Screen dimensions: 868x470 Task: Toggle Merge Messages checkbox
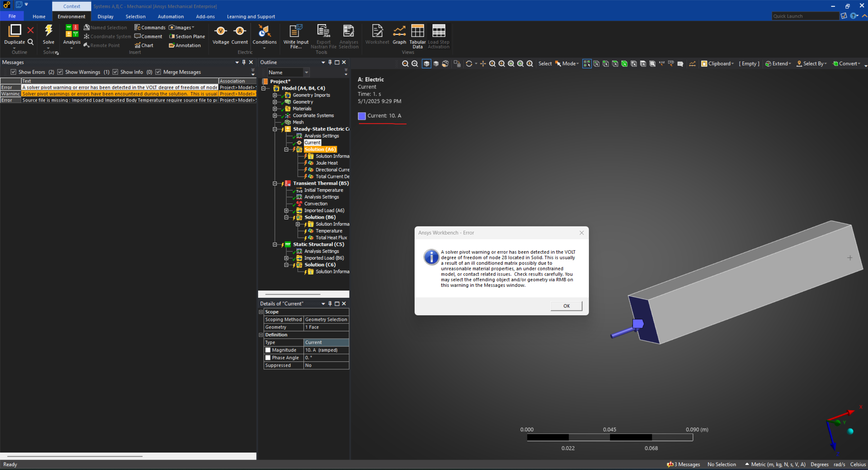[158, 72]
